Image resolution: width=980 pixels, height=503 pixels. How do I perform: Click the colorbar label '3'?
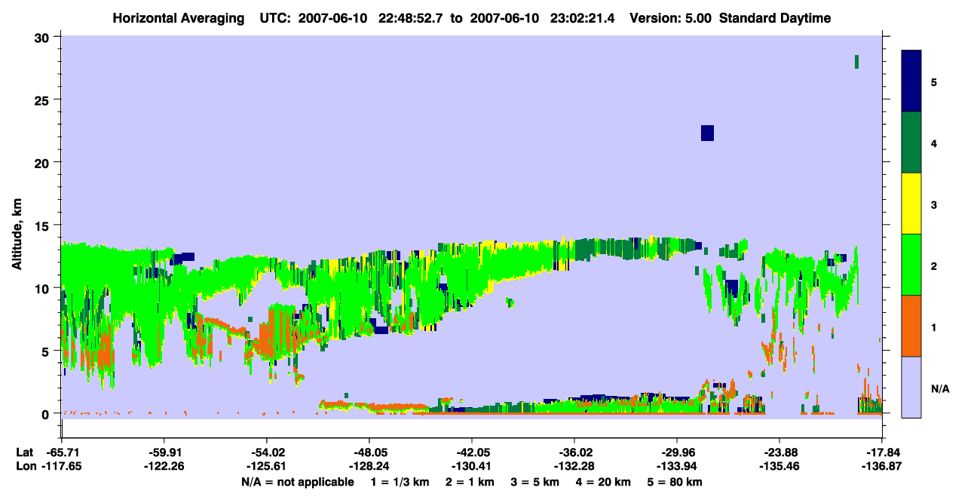coord(934,204)
